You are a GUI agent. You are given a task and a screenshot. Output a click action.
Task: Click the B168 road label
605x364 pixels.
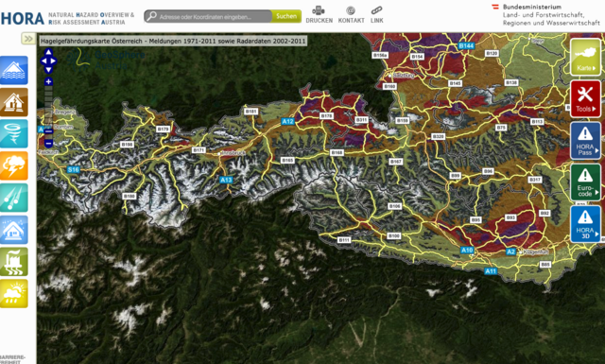(337, 152)
